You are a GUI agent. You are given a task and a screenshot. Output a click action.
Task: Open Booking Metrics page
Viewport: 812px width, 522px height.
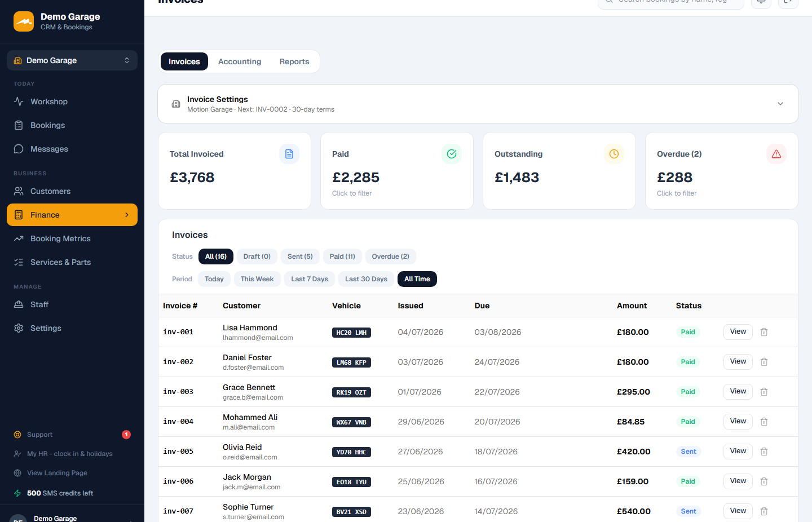pos(72,238)
